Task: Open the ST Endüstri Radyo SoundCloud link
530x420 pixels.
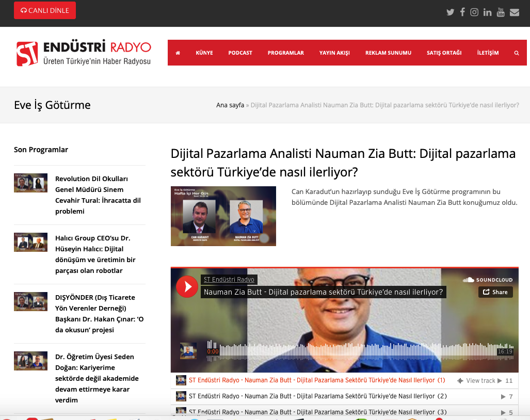Action: coord(229,280)
